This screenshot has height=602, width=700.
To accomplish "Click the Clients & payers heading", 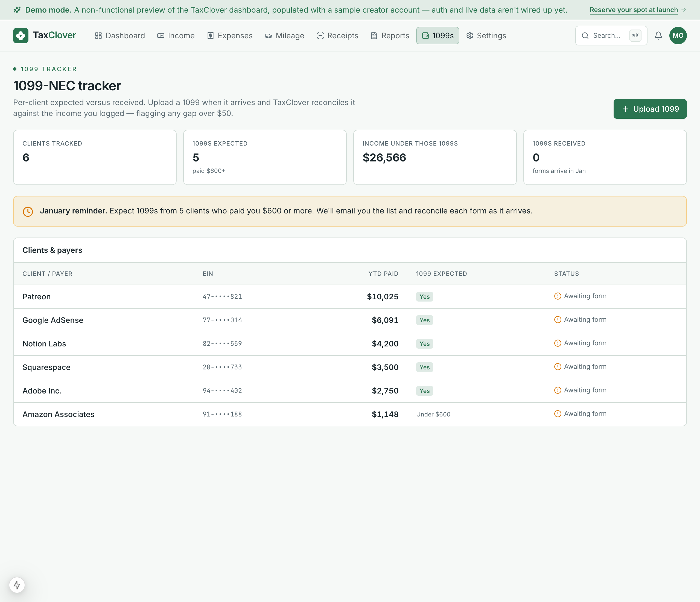I will (52, 250).
